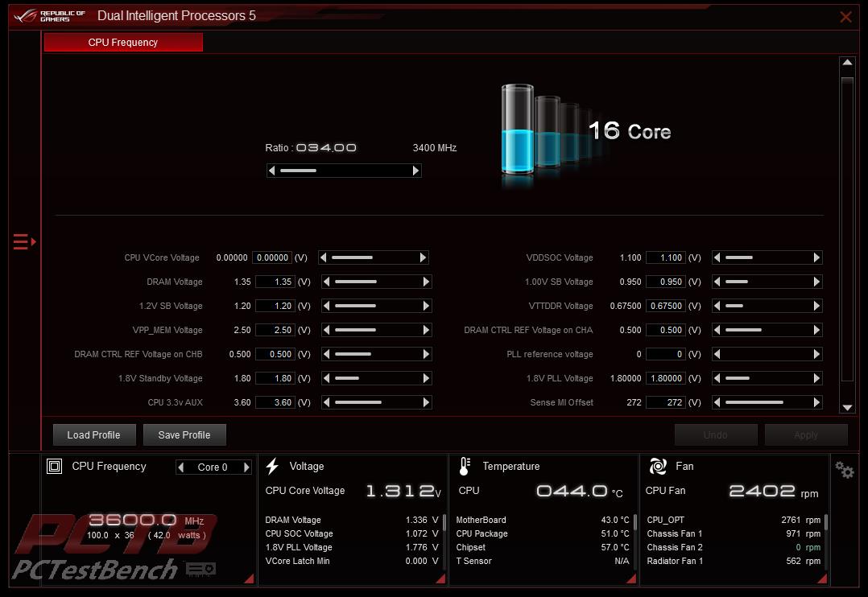
Task: Click the 'Chipset' temperature row
Action: click(x=543, y=547)
